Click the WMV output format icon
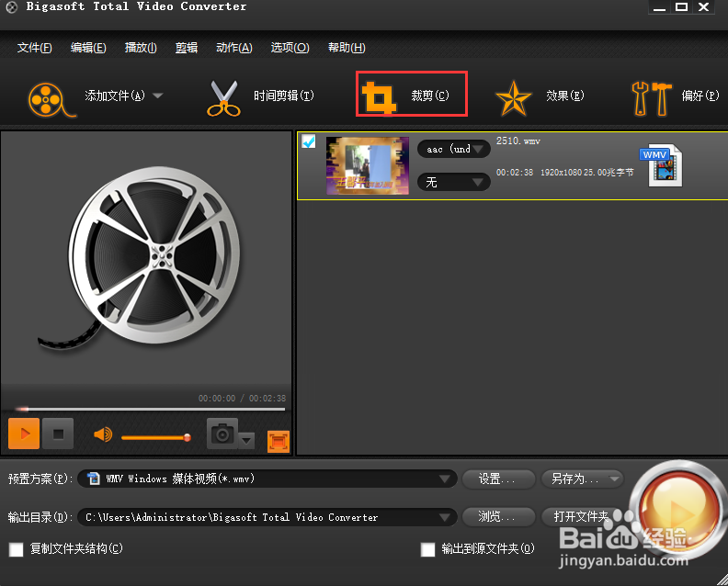Screen dimensions: 728x586 click(662, 166)
